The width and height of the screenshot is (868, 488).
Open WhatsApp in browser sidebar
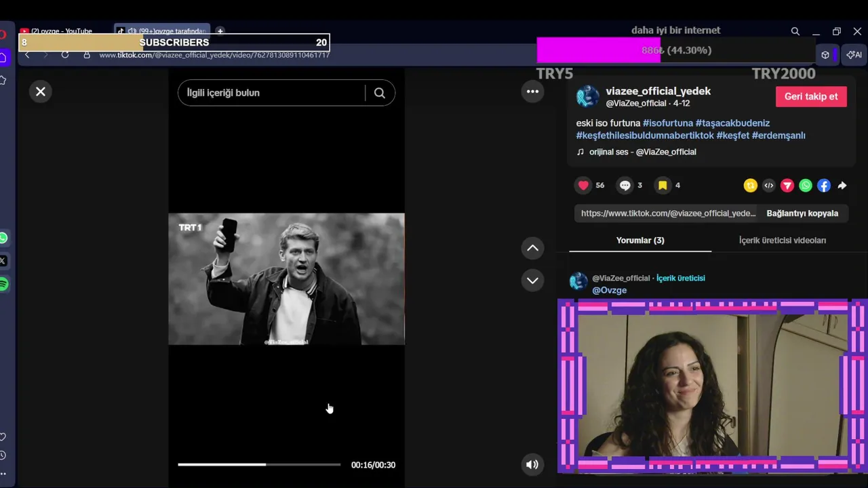tap(3, 238)
